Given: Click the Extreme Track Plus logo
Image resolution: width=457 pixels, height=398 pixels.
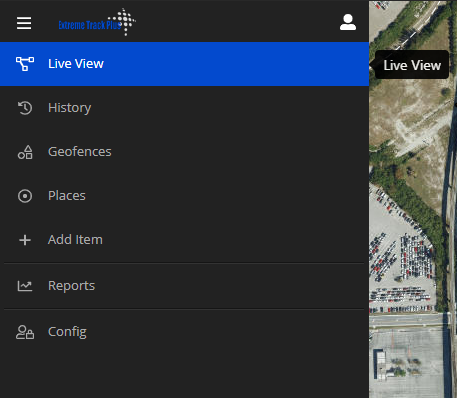Looking at the screenshot, I should (97, 22).
